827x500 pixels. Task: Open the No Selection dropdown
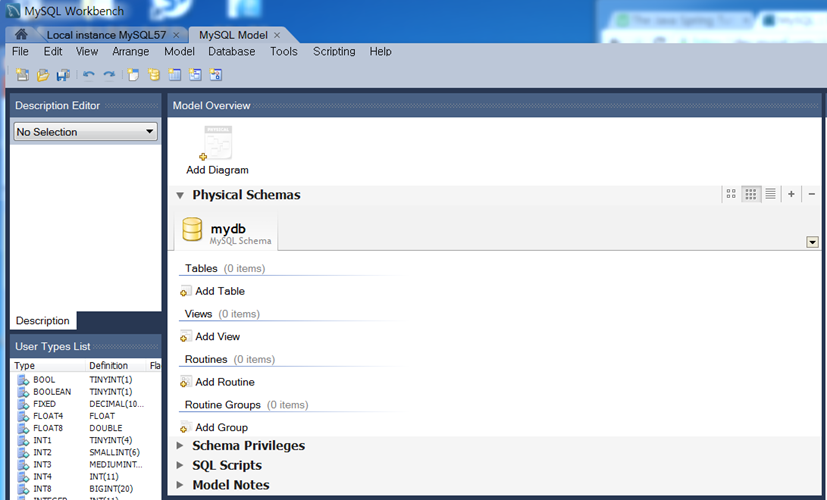tap(85, 132)
